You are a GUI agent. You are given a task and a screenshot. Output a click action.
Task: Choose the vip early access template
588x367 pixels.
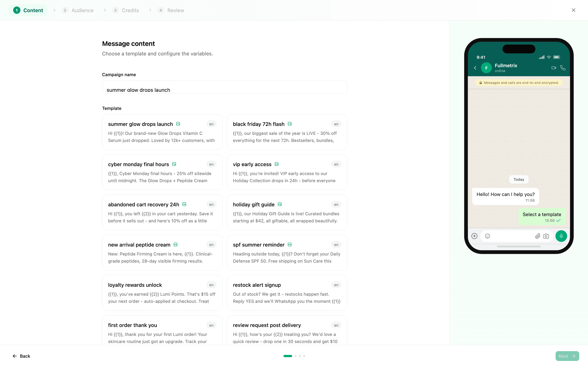pos(287,172)
